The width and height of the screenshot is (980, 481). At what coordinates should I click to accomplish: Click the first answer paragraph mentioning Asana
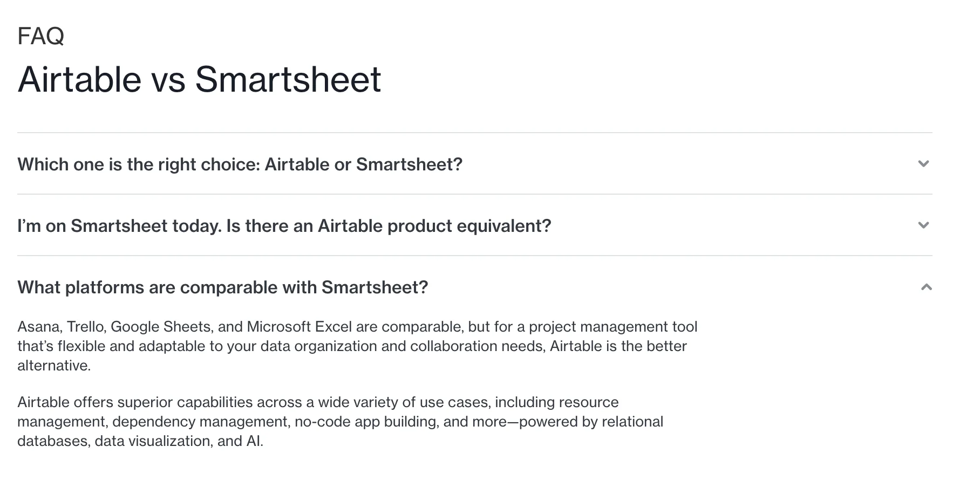click(356, 346)
